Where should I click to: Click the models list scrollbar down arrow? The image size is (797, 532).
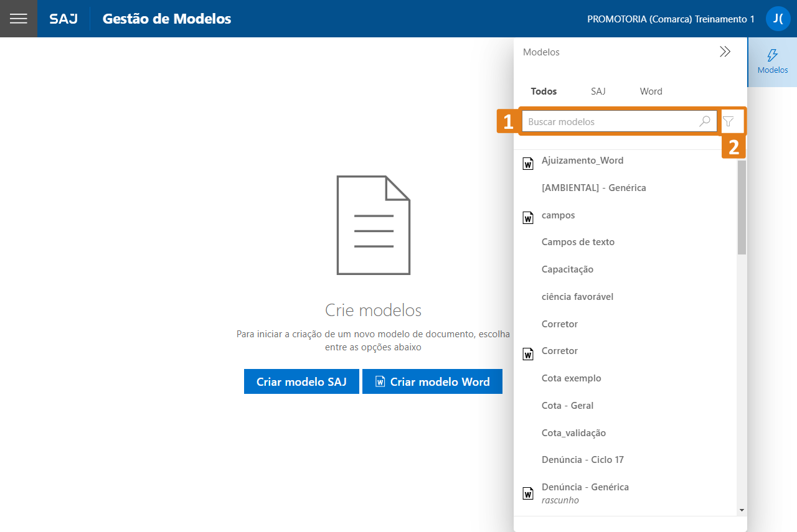point(742,510)
